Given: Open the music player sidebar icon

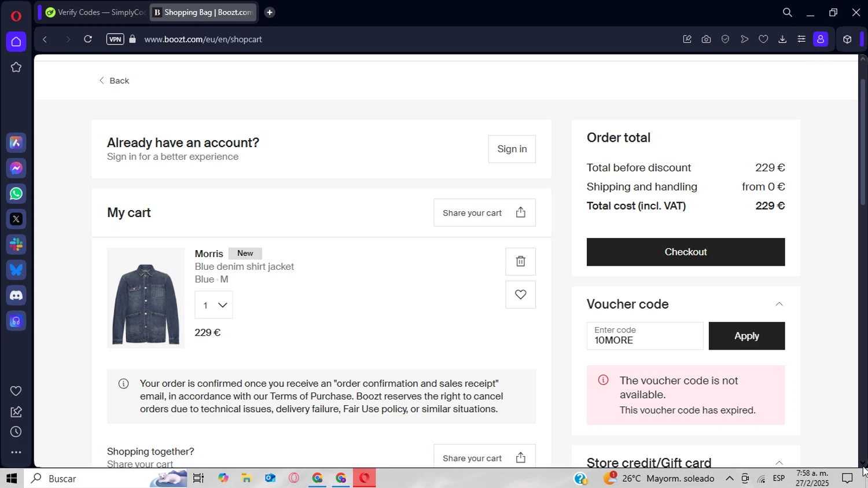Looking at the screenshot, I should tap(16, 321).
